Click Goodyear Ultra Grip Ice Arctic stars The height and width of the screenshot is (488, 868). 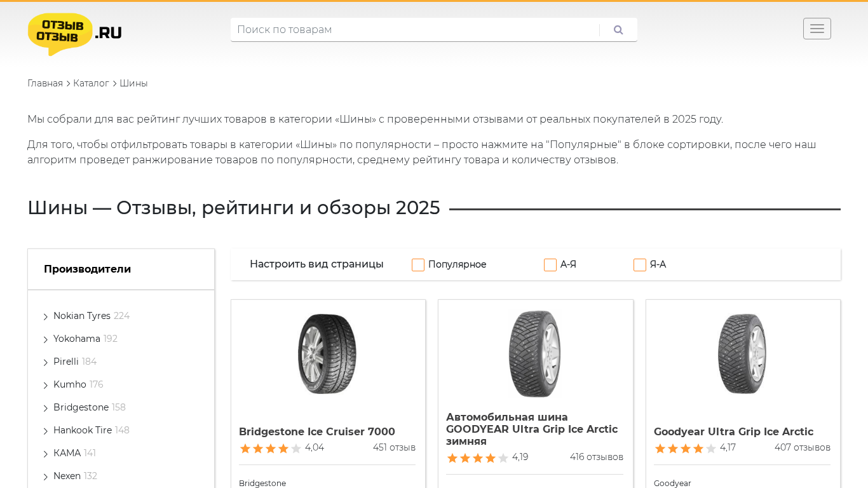click(685, 449)
